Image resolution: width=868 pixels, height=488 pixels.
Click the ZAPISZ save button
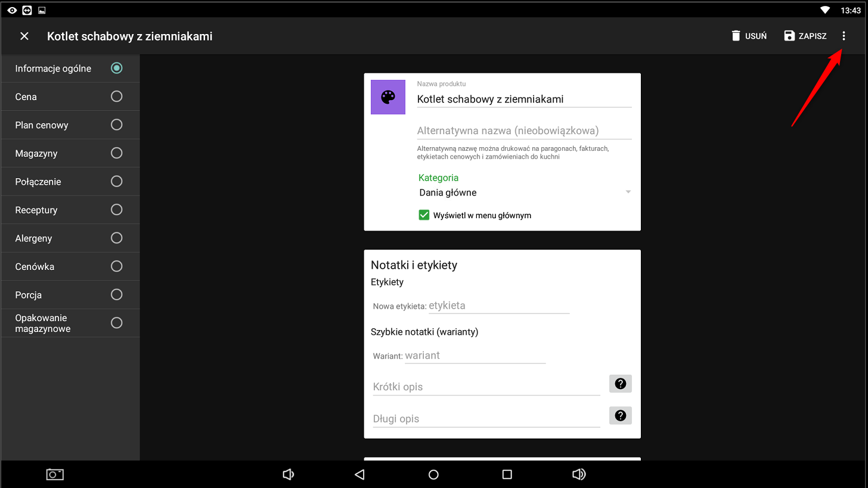tap(805, 36)
